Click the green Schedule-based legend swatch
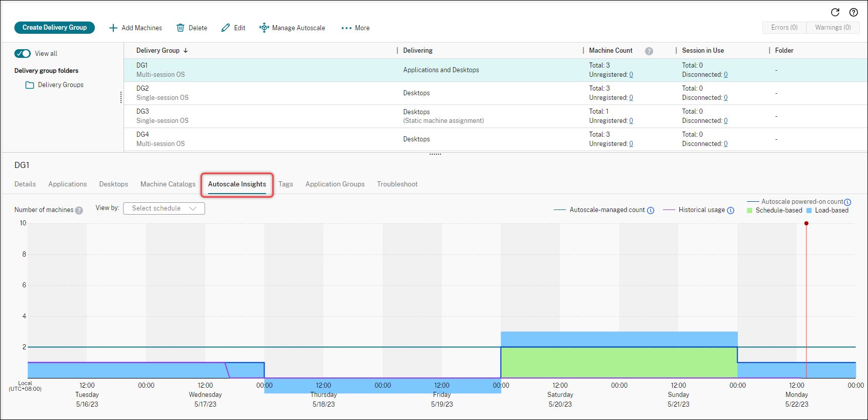This screenshot has height=420, width=868. pyautogui.click(x=750, y=211)
